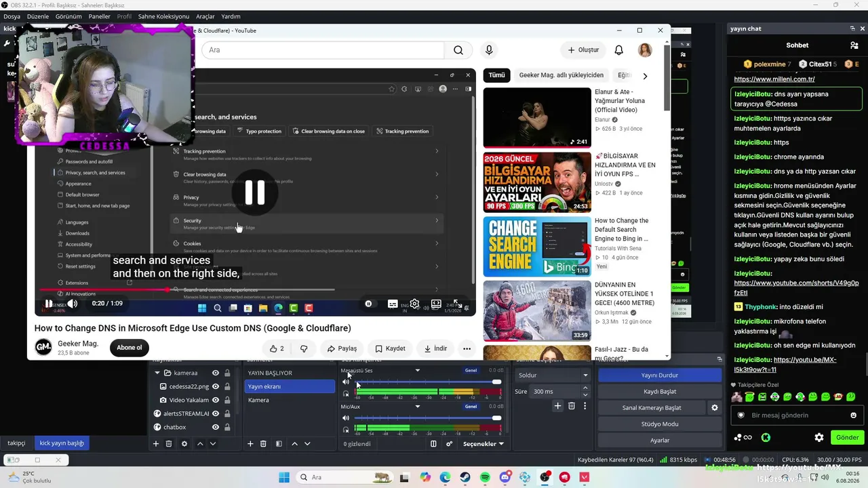Open emoji picker in chat message box
The width and height of the screenshot is (868, 488).
pyautogui.click(x=853, y=415)
